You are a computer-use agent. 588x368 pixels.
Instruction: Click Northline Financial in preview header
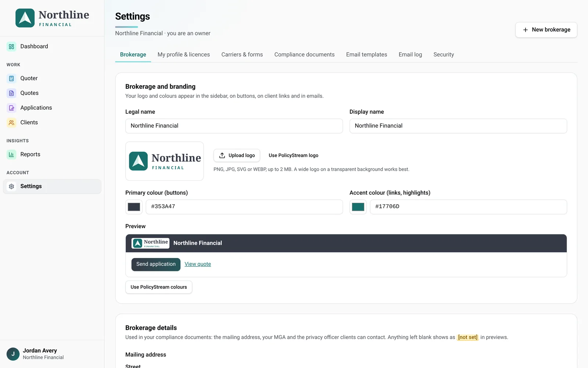[198, 243]
